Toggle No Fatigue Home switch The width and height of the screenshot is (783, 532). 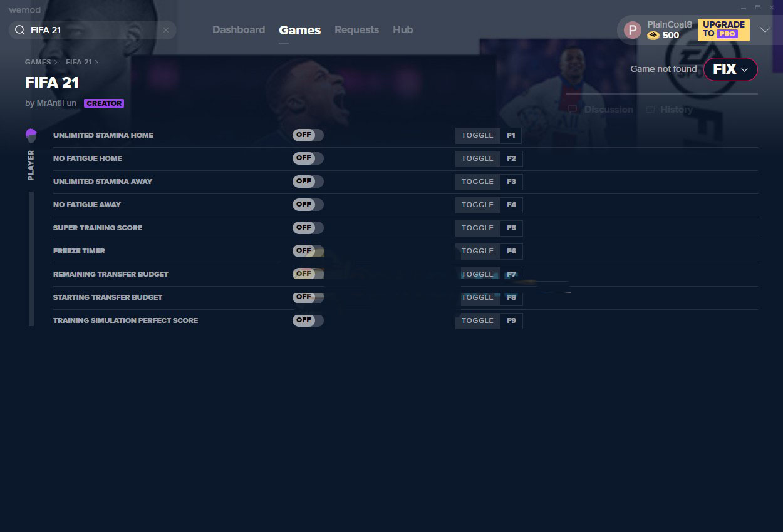tap(308, 158)
